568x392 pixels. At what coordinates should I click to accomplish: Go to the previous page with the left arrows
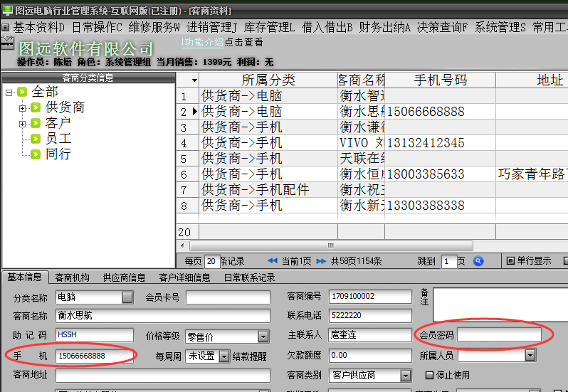(273, 261)
